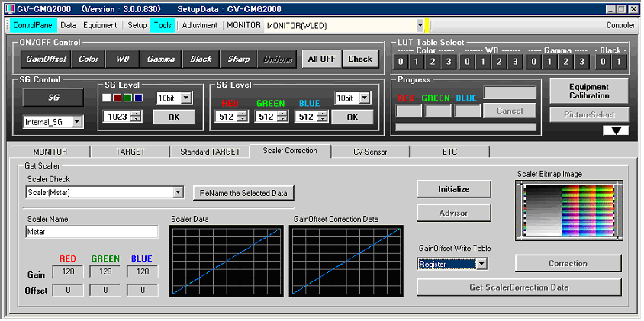Click OK next to the 1023 level
This screenshot has height=321, width=644.
pos(174,117)
